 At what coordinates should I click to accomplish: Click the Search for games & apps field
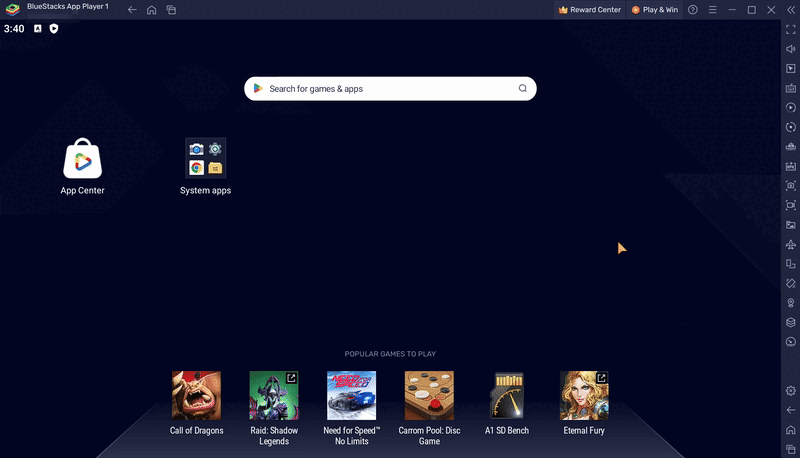(390, 89)
